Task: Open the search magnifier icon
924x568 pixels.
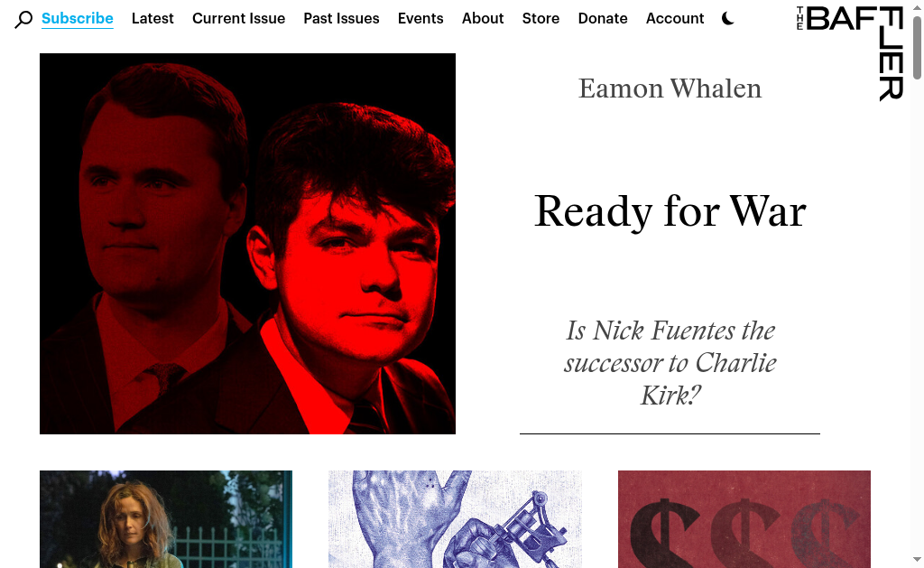Action: coord(23,19)
